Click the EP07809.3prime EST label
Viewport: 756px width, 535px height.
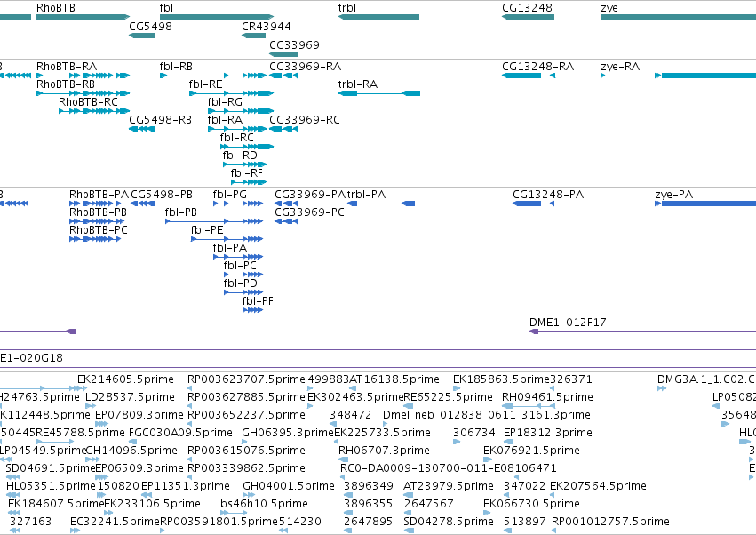[139, 415]
